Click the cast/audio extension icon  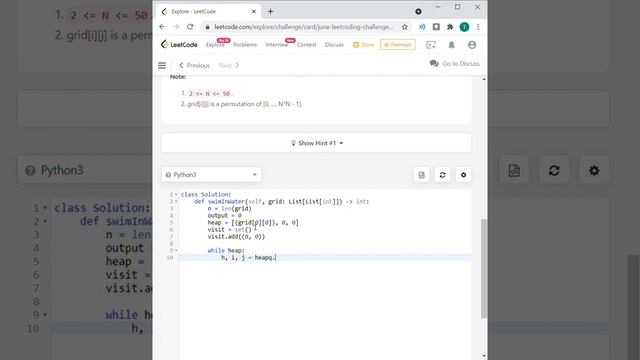pos(422,27)
